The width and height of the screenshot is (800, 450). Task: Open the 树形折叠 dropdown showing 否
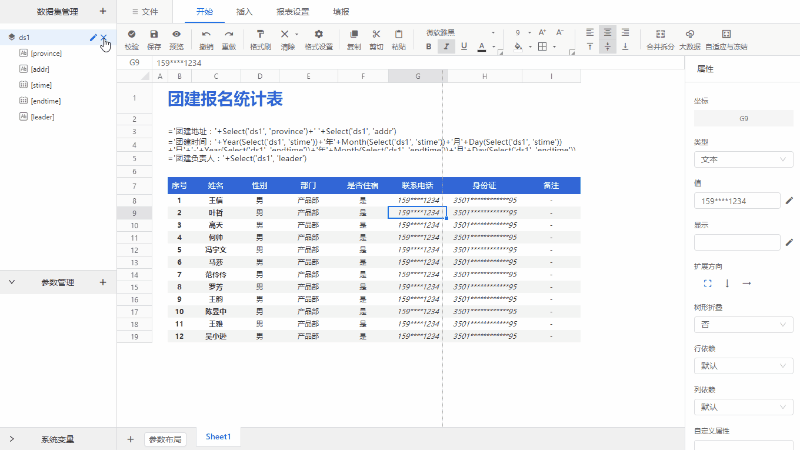[x=743, y=325]
